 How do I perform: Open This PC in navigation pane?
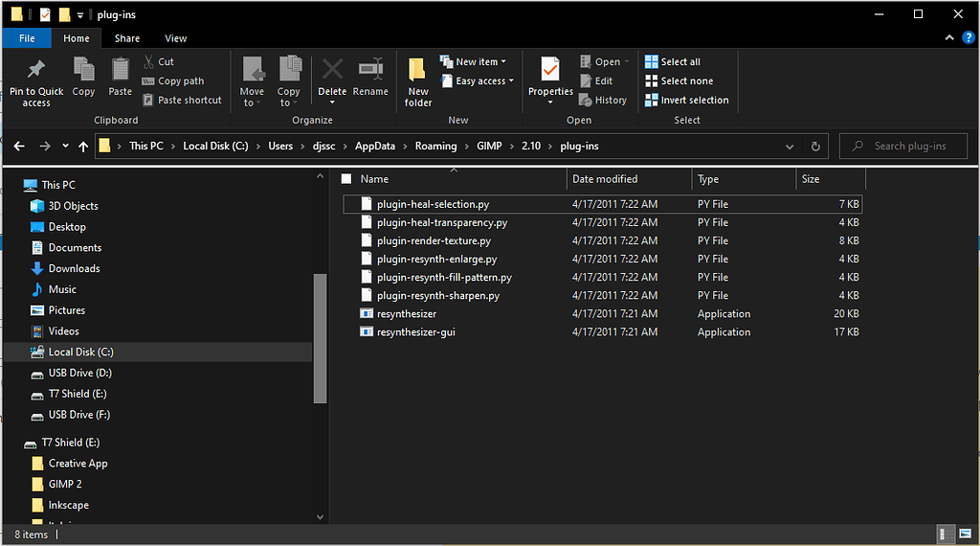point(50,185)
